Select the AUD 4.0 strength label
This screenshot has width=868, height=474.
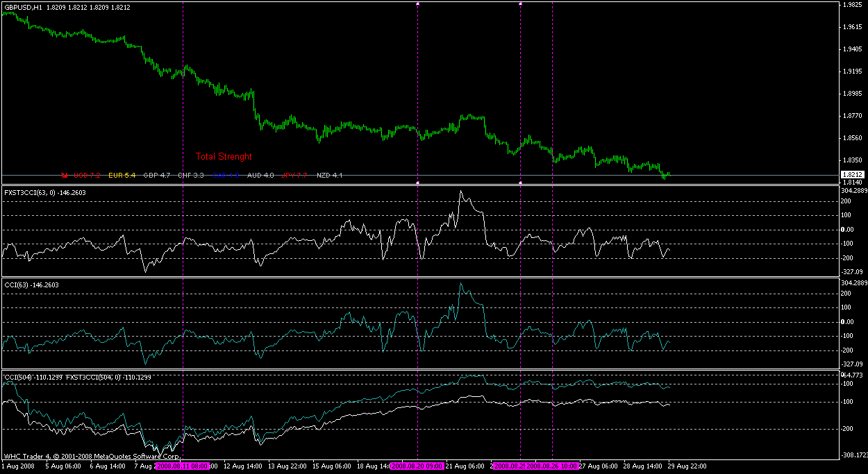click(x=260, y=176)
